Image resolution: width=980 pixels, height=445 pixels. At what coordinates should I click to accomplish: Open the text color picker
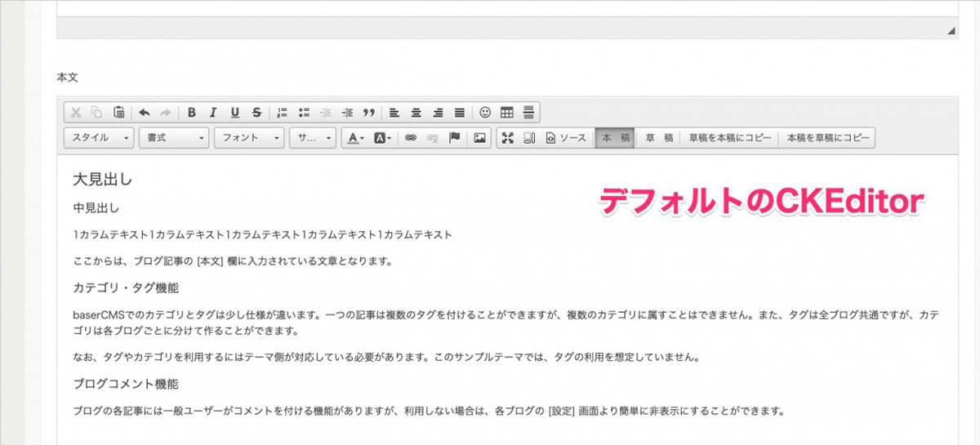pos(355,138)
